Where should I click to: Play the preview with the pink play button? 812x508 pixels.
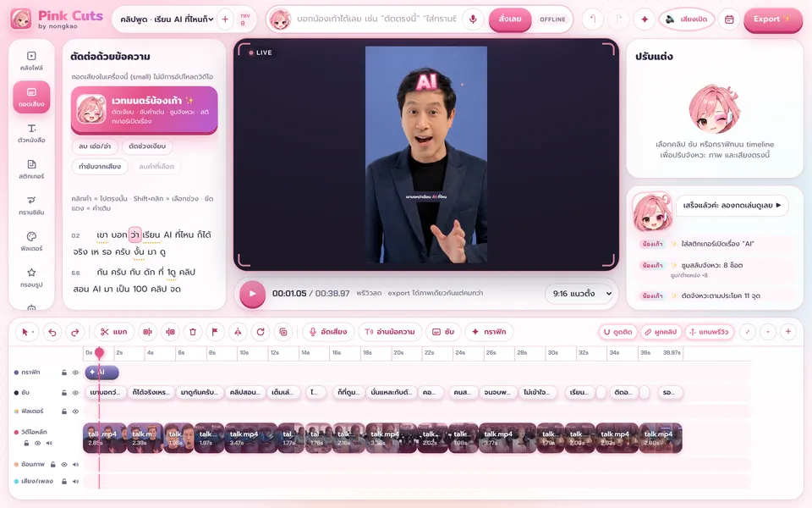pos(252,294)
